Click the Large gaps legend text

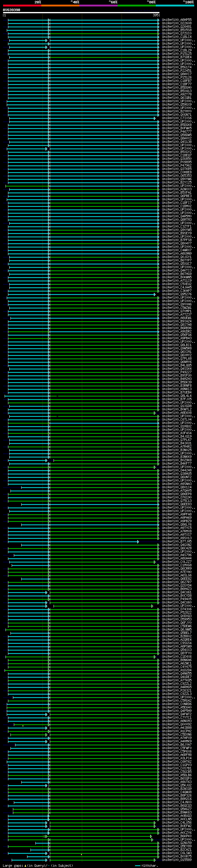(x=38, y=865)
